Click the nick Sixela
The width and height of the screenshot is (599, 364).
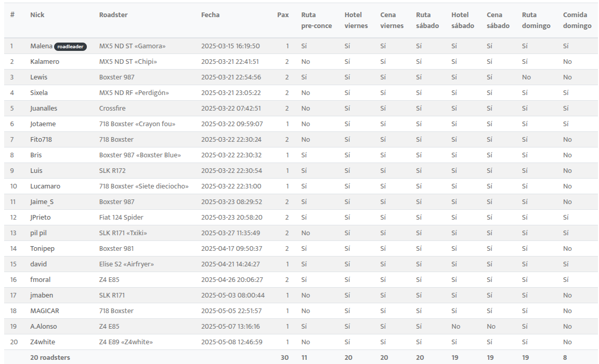pyautogui.click(x=39, y=93)
